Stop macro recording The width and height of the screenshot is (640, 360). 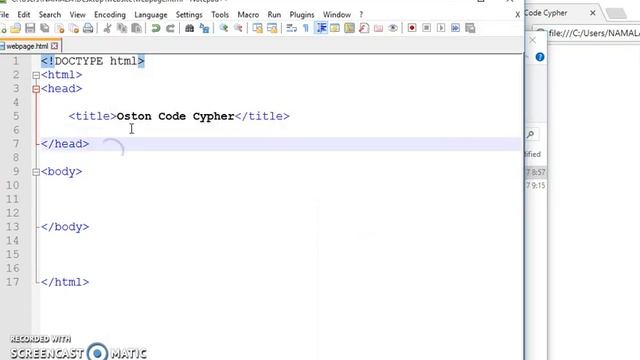pyautogui.click(x=427, y=28)
